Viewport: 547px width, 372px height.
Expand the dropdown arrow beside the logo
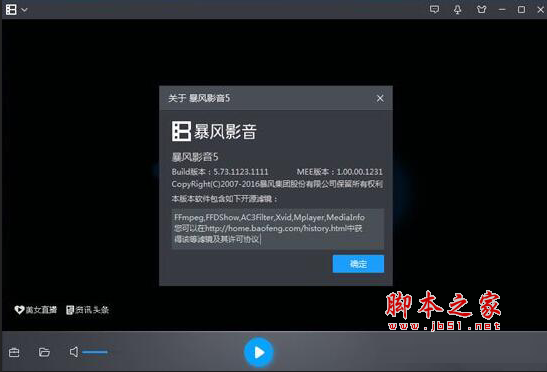click(24, 10)
